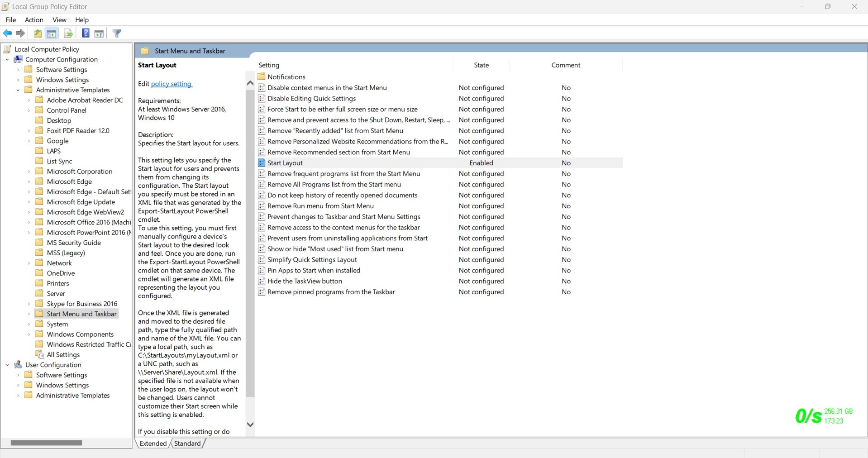Click the Export List icon

[x=68, y=33]
